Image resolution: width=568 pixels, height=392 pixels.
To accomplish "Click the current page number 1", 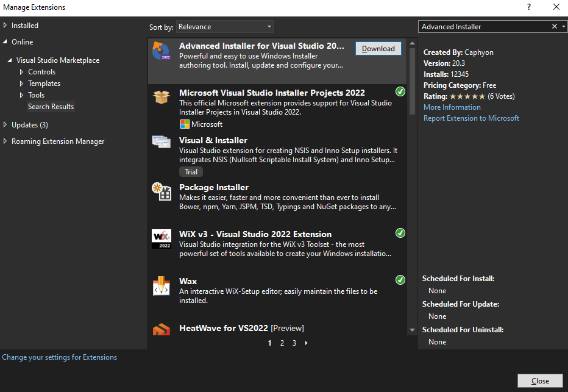I will click(269, 343).
